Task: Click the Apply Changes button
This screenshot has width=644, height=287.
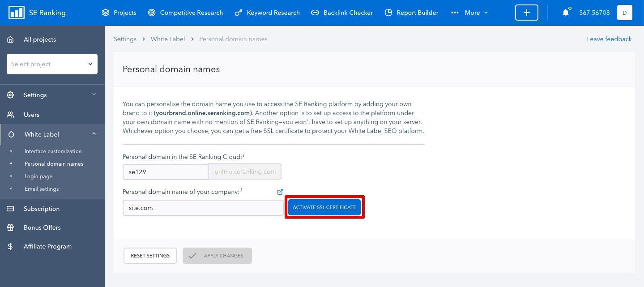Action: [x=217, y=256]
